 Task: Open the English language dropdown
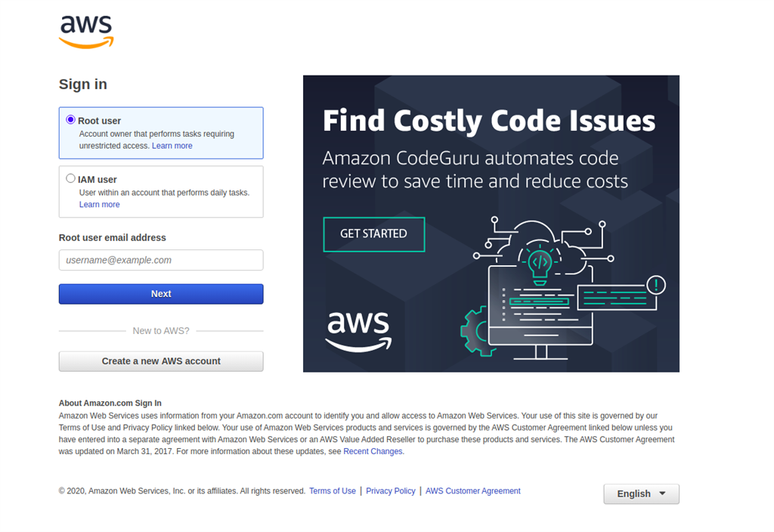tap(641, 494)
